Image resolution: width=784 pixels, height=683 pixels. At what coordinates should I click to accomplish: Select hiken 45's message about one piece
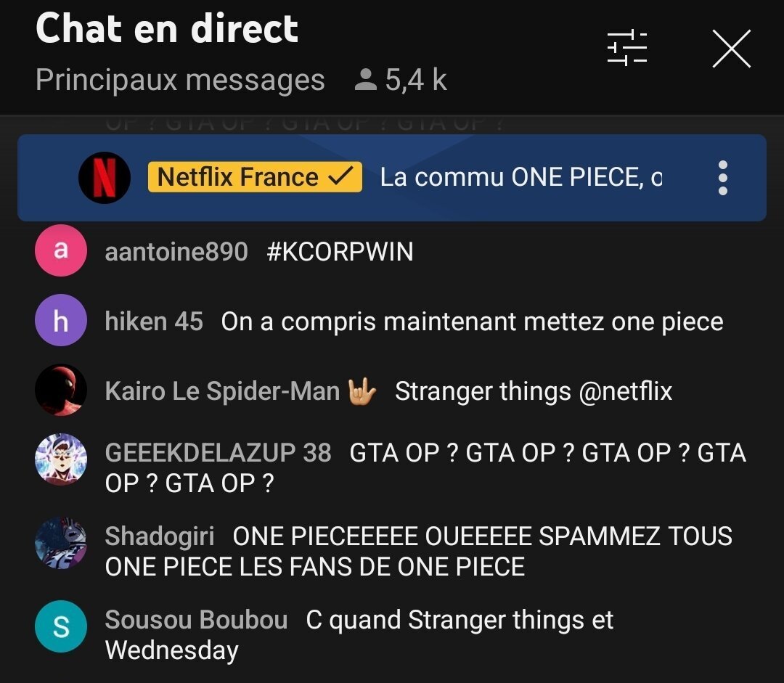[472, 322]
